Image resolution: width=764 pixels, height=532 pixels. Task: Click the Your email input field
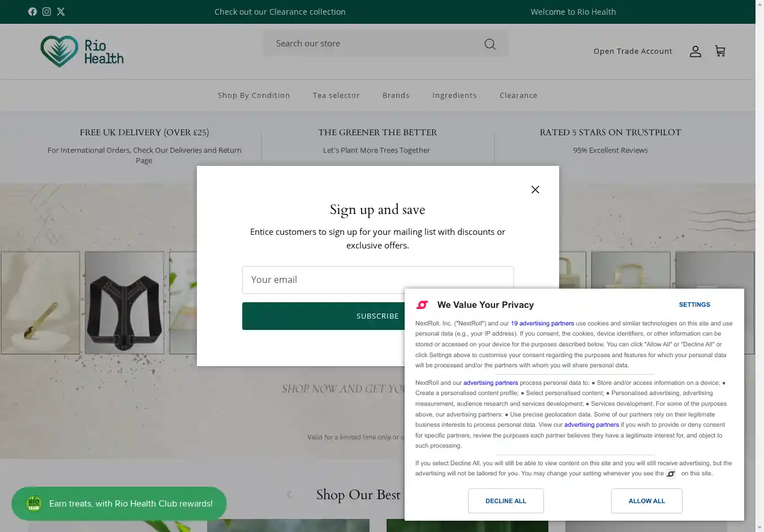point(323,280)
